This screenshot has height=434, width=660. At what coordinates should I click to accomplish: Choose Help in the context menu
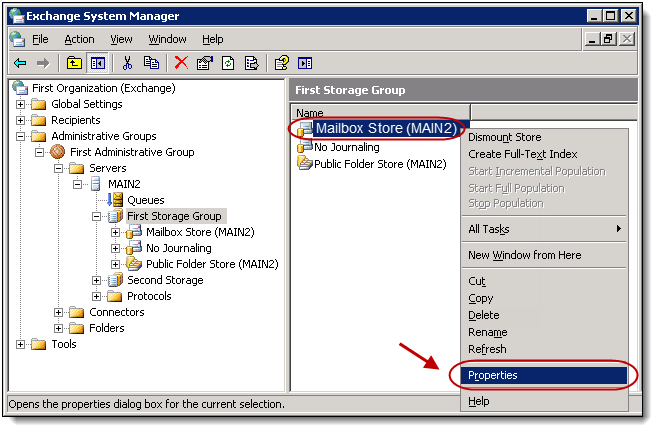[x=543, y=401]
